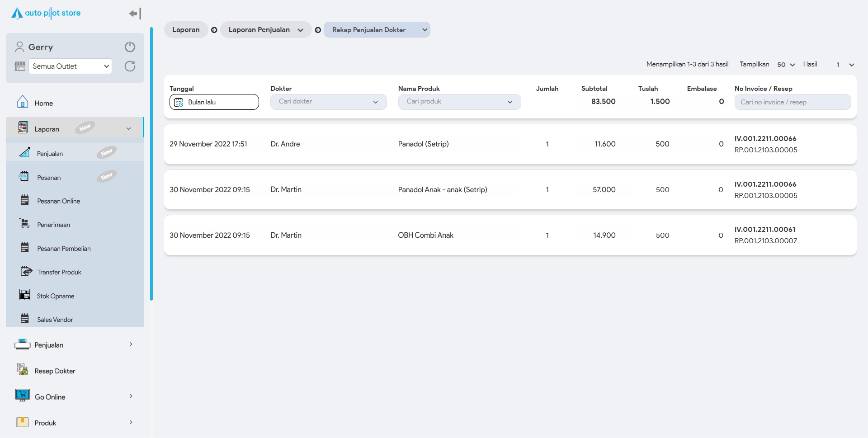Click the power logout icon
Viewport: 868px width, 438px height.
130,47
